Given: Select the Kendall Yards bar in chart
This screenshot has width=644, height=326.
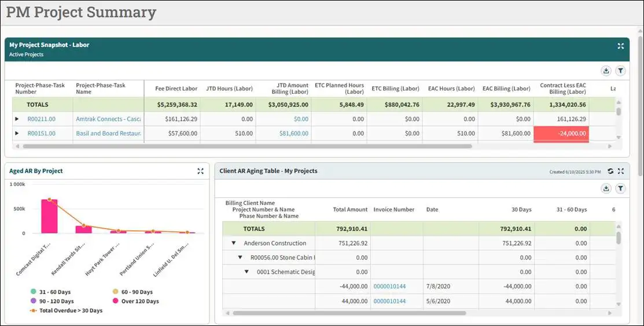Looking at the screenshot, I should [83, 229].
